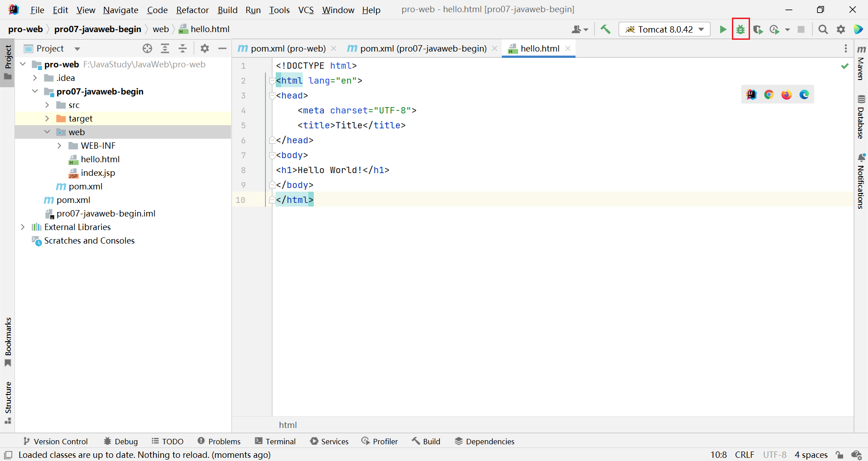Click the inspector icon in status bar corner

pyautogui.click(x=856, y=455)
